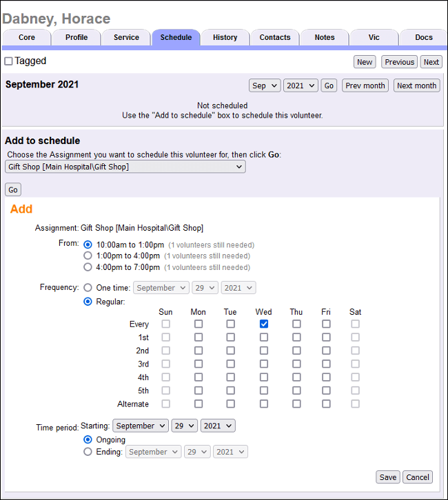The height and width of the screenshot is (500, 448).
Task: Check Every Monday checkbox
Action: 198,324
